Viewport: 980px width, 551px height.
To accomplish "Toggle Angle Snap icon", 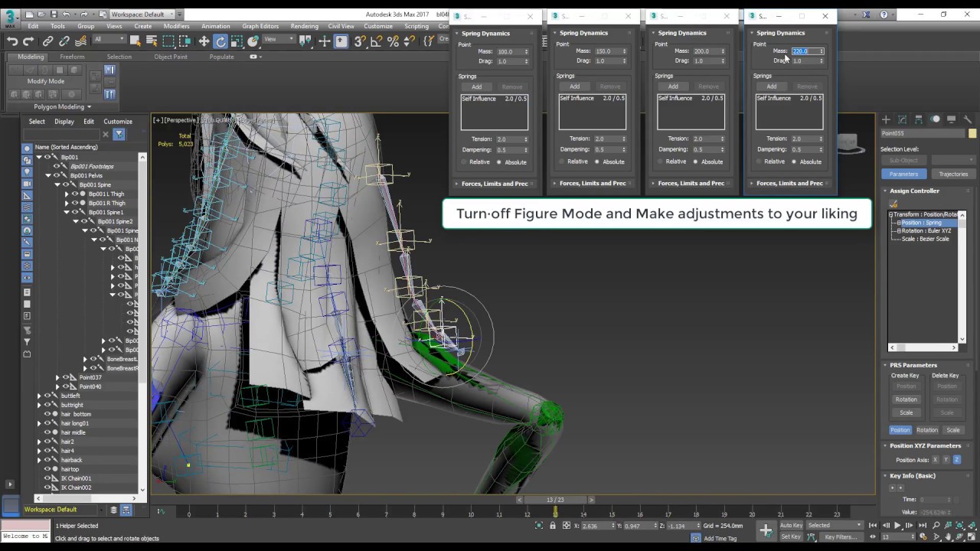I will pyautogui.click(x=377, y=41).
